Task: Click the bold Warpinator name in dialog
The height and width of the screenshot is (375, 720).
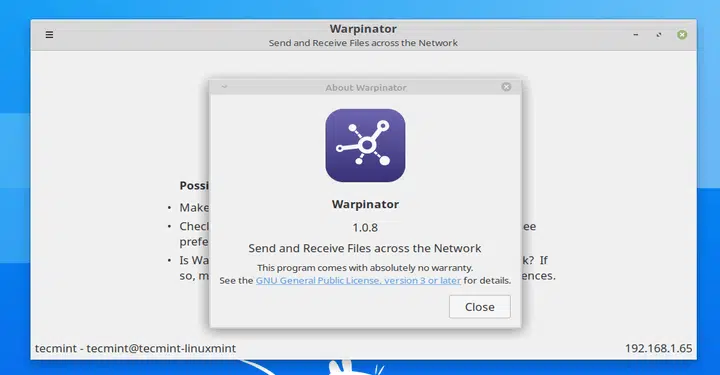Action: pyautogui.click(x=365, y=204)
